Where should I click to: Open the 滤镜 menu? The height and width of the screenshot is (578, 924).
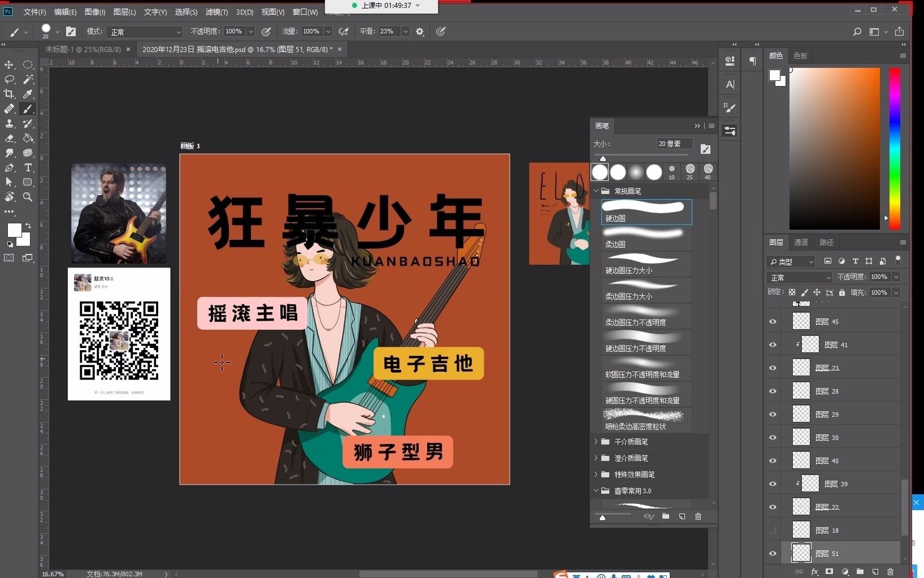pos(216,12)
